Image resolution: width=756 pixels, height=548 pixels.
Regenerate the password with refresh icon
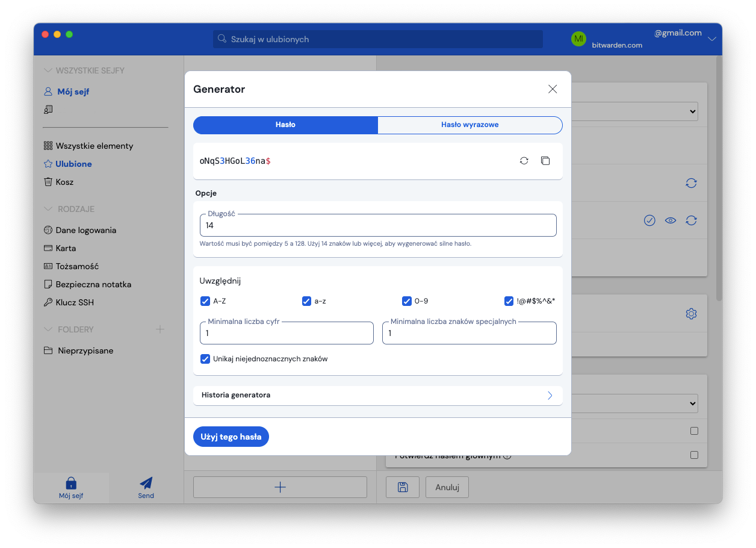pos(524,161)
